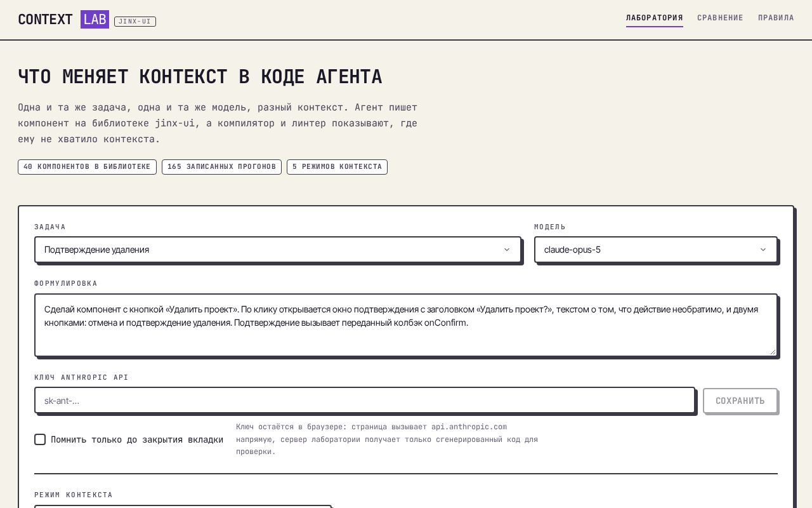
Task: Focus the Anthropic API key field
Action: [365, 401]
